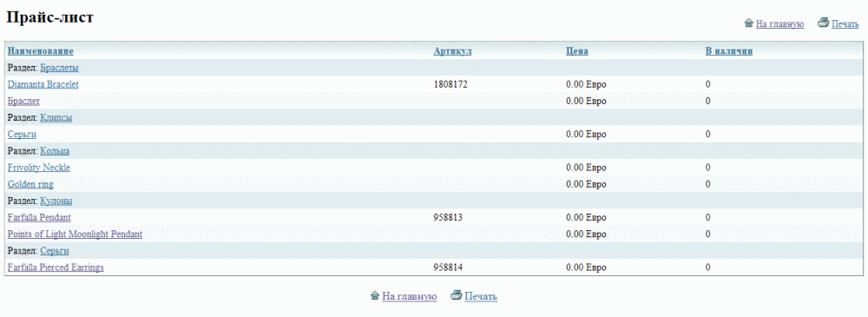Screen dimensions: 868x317
Task: Click article number 1808172
Action: click(x=450, y=84)
